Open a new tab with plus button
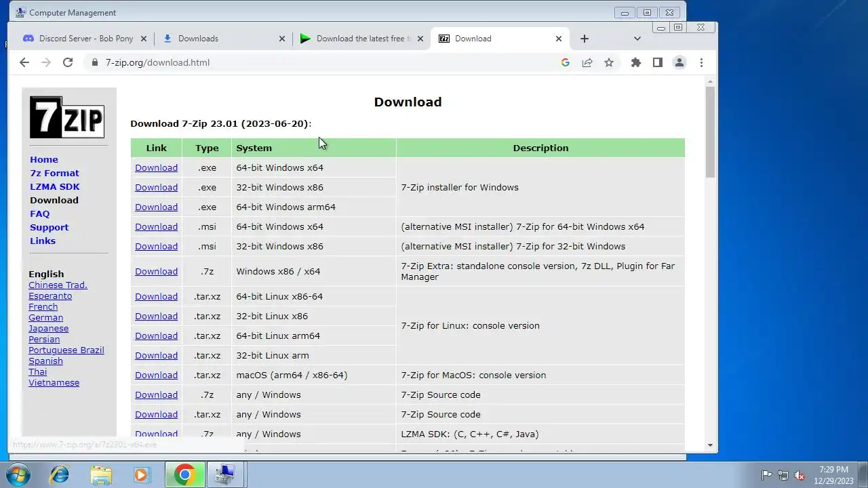Image resolution: width=868 pixels, height=488 pixels. click(585, 39)
